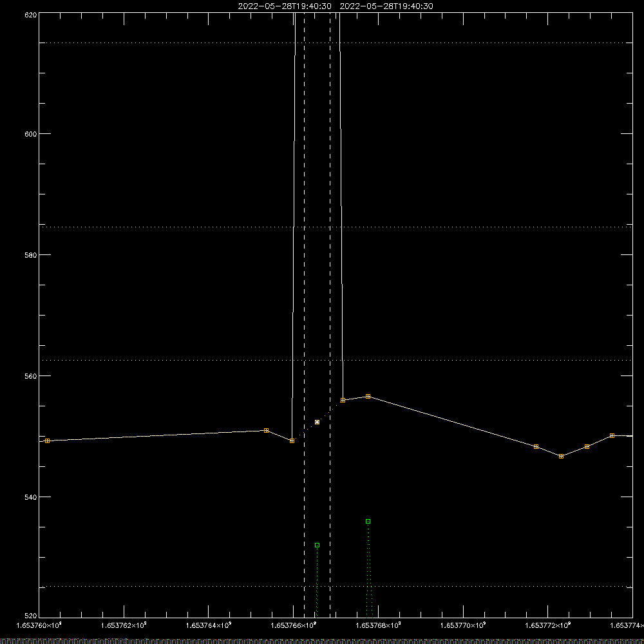Image resolution: width=644 pixels, height=644 pixels.
Task: Click the right vertical dashed line
Action: coord(330,315)
